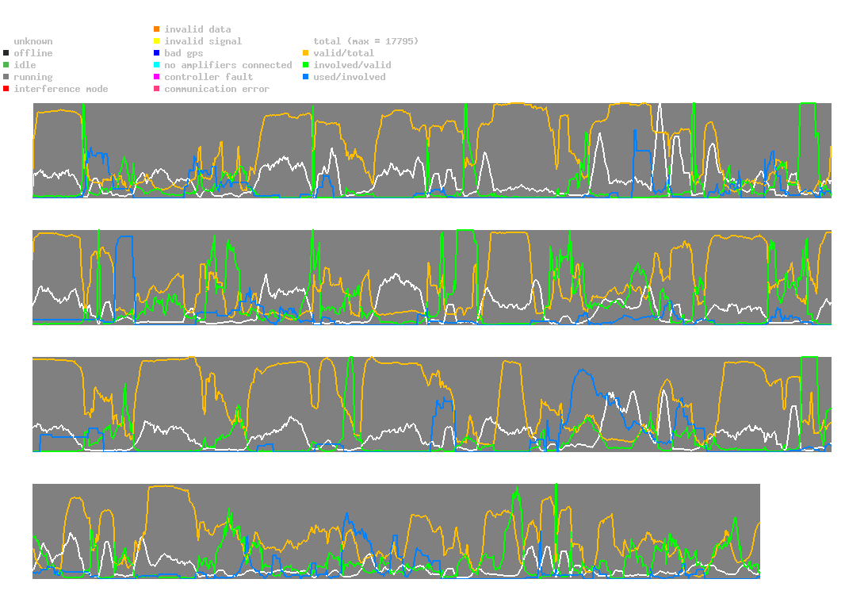The width and height of the screenshot is (868, 606).
Task: Click the blue used/involved swatch
Action: click(x=305, y=77)
